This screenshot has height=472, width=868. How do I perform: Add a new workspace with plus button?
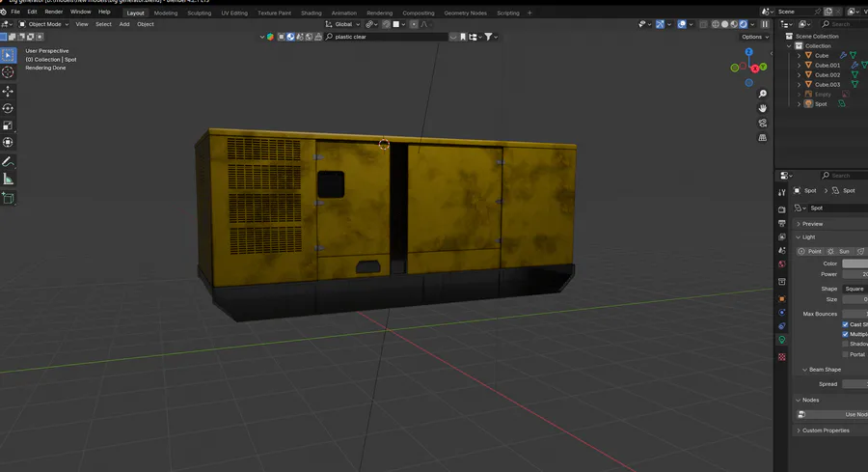(x=529, y=13)
